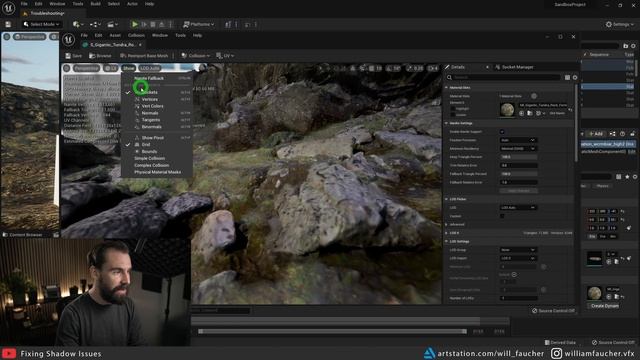
Task: Collapse Material Slots section
Action: point(447,88)
